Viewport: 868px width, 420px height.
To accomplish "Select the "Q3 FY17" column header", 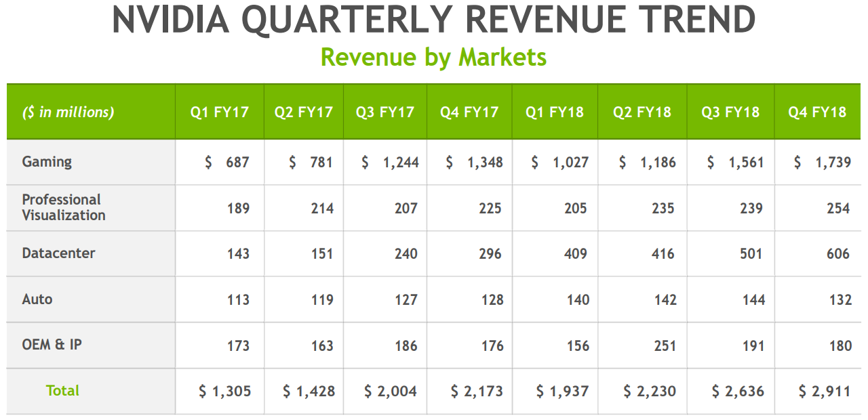I will click(385, 112).
